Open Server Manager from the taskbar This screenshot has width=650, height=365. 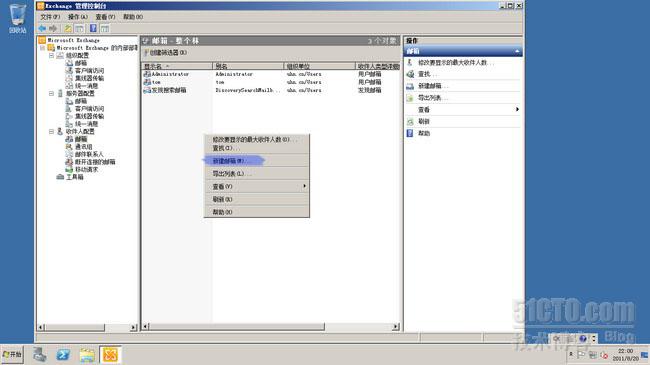(40, 355)
